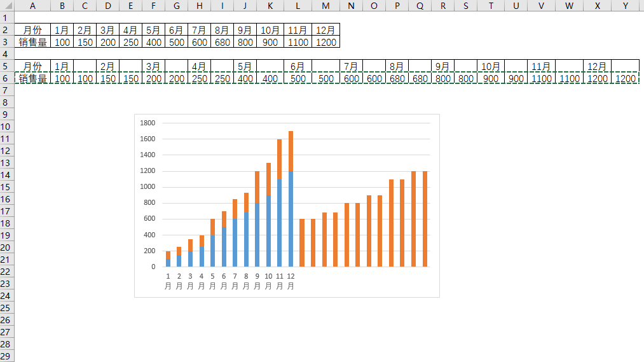Click cell A6 labeled 销售量
Image resolution: width=644 pixels, height=362 pixels.
click(x=32, y=78)
